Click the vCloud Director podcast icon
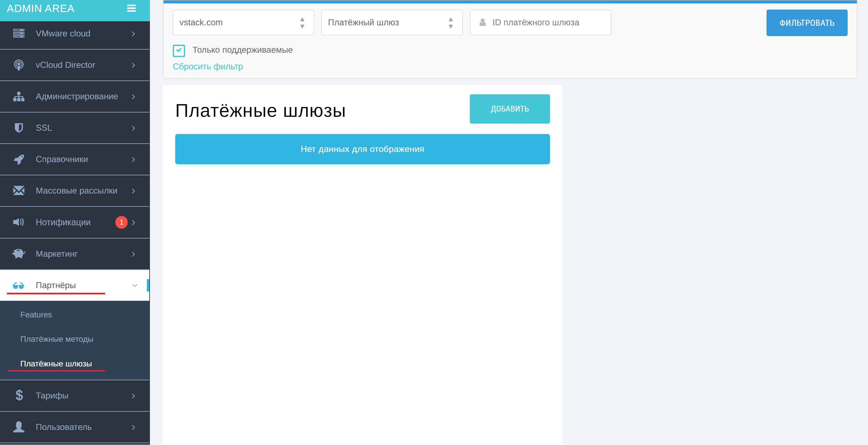868x445 pixels. 19,65
